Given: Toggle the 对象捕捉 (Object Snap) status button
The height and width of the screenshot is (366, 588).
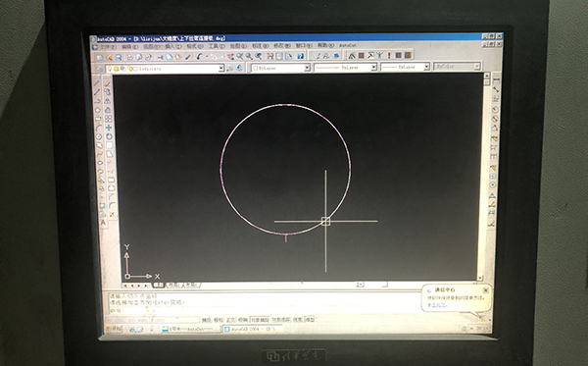Looking at the screenshot, I should pyautogui.click(x=260, y=320).
